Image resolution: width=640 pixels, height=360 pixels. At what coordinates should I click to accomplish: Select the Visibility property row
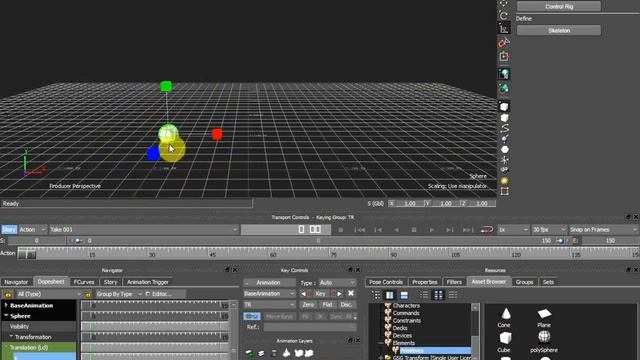coord(39,327)
